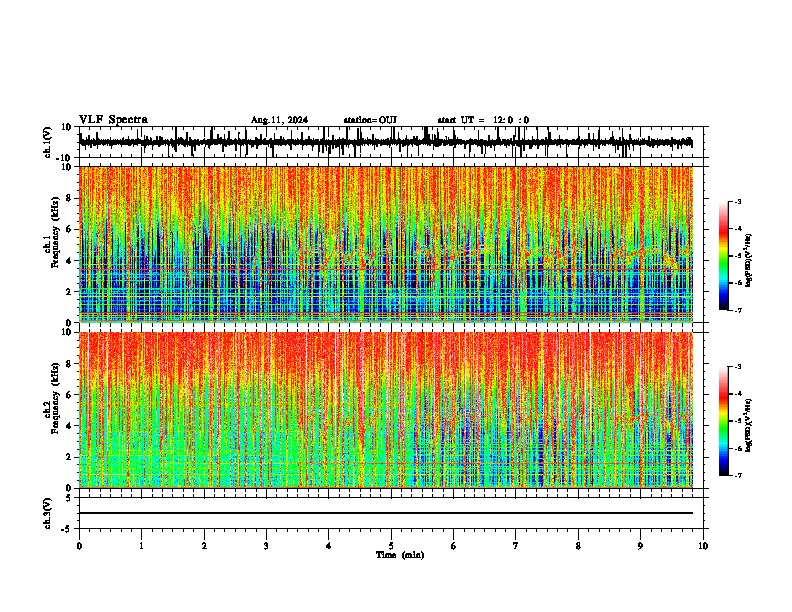This screenshot has width=792, height=612.
Task: Click inside the ch.2 spectrogram panel
Action: 385,410
